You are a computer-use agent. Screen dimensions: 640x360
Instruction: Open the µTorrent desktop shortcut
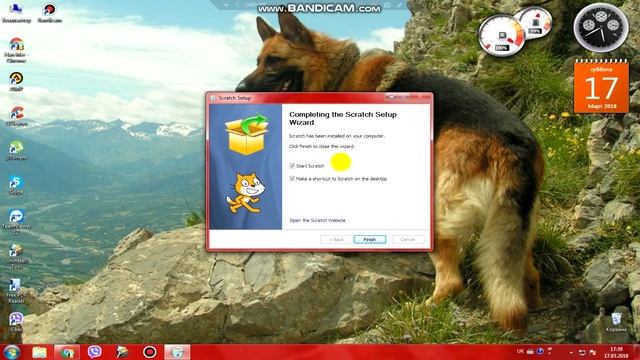(x=16, y=149)
